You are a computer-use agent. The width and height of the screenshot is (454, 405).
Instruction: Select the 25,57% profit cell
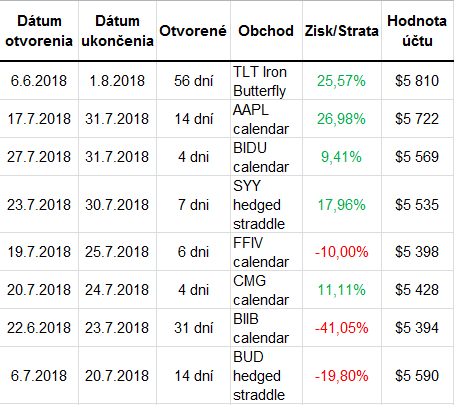point(342,81)
